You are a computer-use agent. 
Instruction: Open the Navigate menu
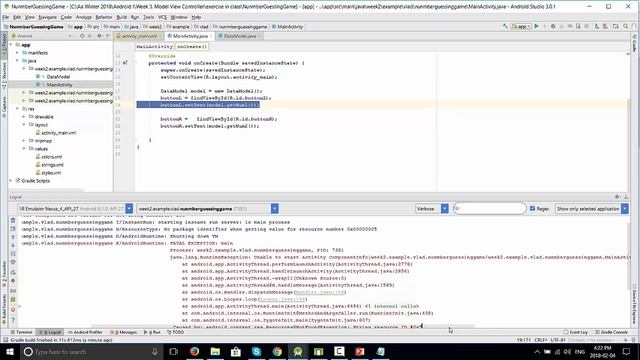coord(48,17)
